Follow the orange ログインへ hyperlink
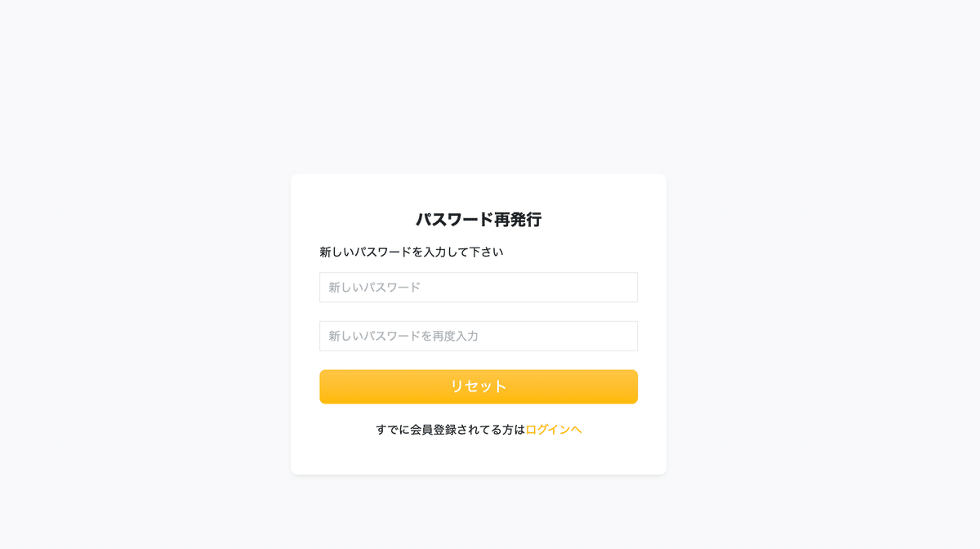This screenshot has height=549, width=980. pyautogui.click(x=554, y=430)
